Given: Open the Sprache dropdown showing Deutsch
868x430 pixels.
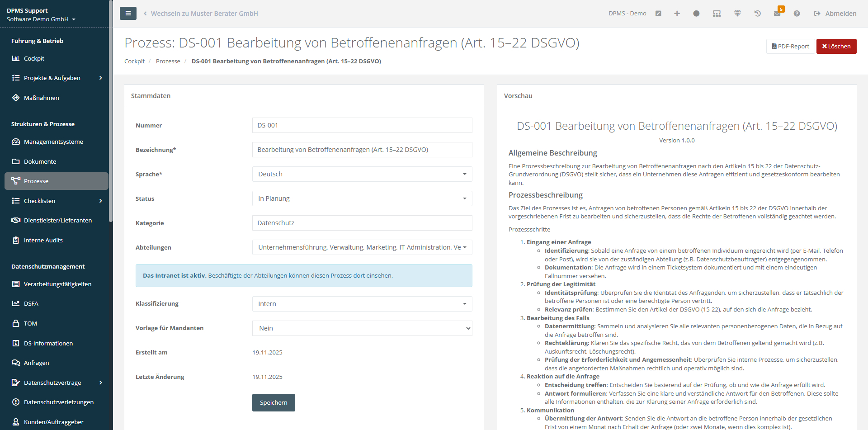Looking at the screenshot, I should pyautogui.click(x=362, y=174).
